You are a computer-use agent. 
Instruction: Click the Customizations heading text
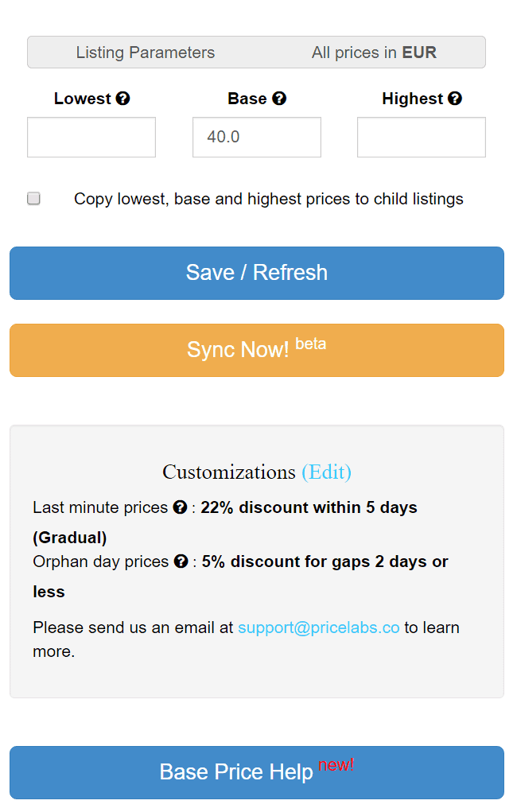[x=228, y=472]
